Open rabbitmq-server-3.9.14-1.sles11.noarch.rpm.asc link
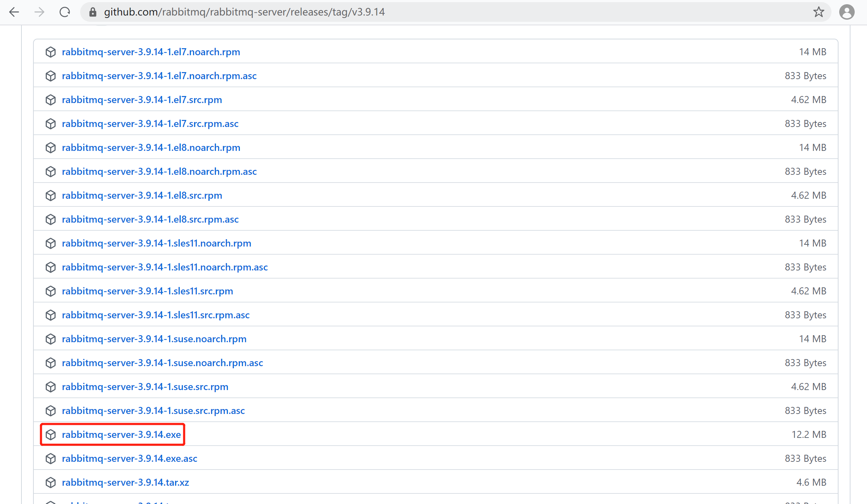The height and width of the screenshot is (504, 867). (x=165, y=267)
